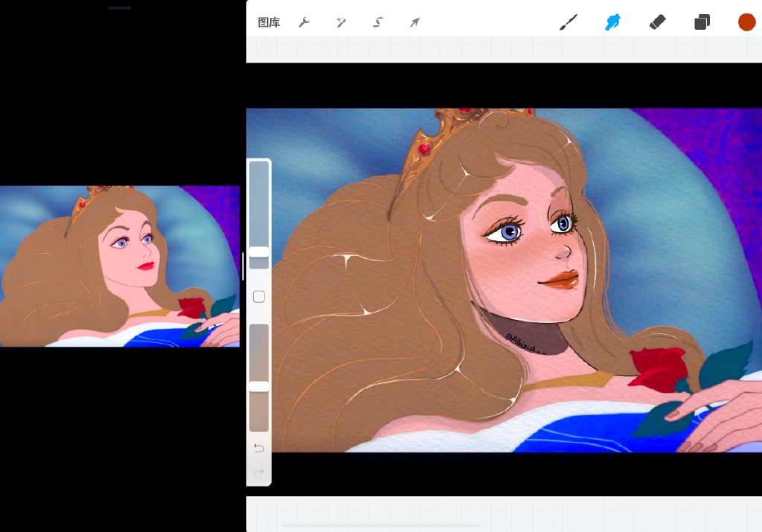The width and height of the screenshot is (762, 532).
Task: Redo using the sidebar redo arrow
Action: coord(259,473)
